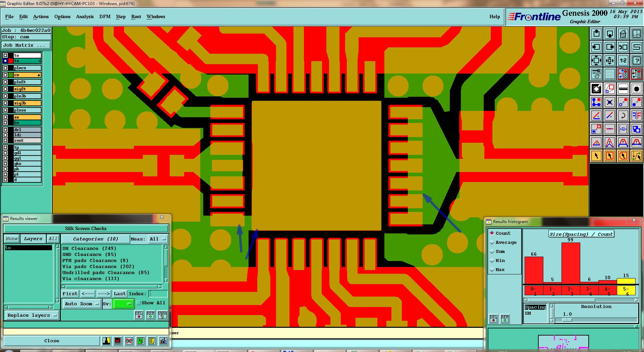Select the Count radio option in histogram
Screen dimensions: 644x352
click(492, 233)
